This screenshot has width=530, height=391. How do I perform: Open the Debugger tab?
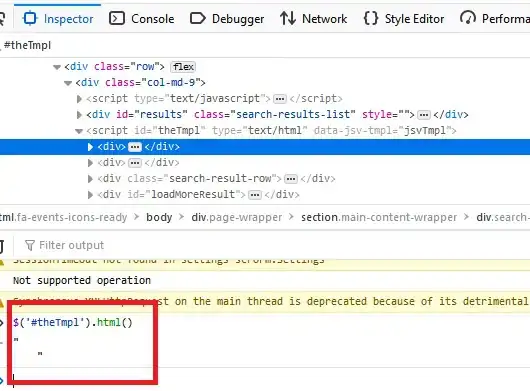[x=227, y=19]
